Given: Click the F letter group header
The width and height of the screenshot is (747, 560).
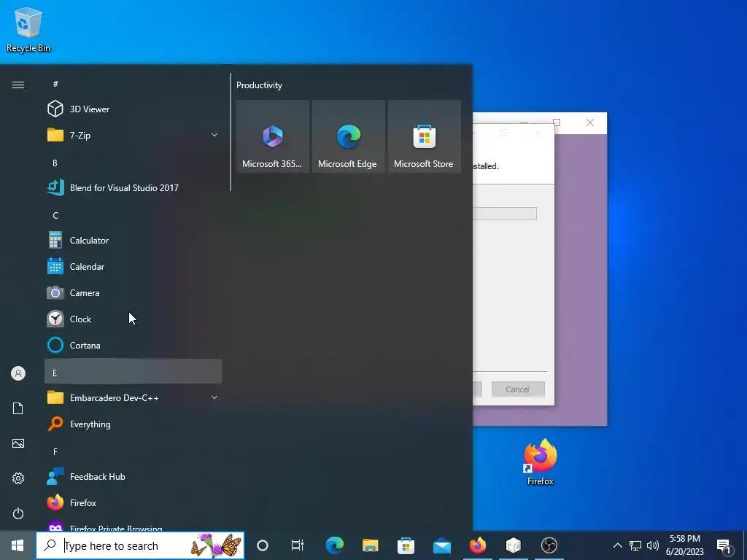Looking at the screenshot, I should 133,451.
